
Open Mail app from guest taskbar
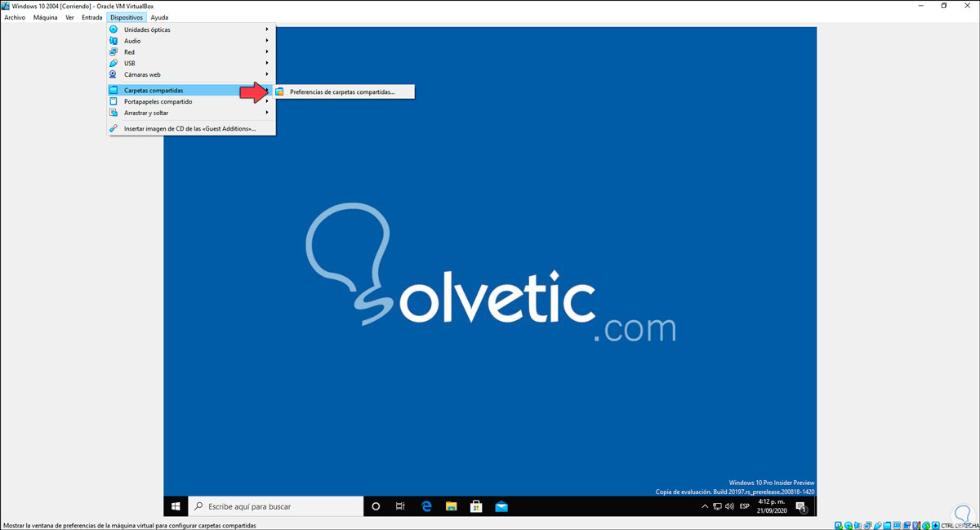(x=501, y=506)
